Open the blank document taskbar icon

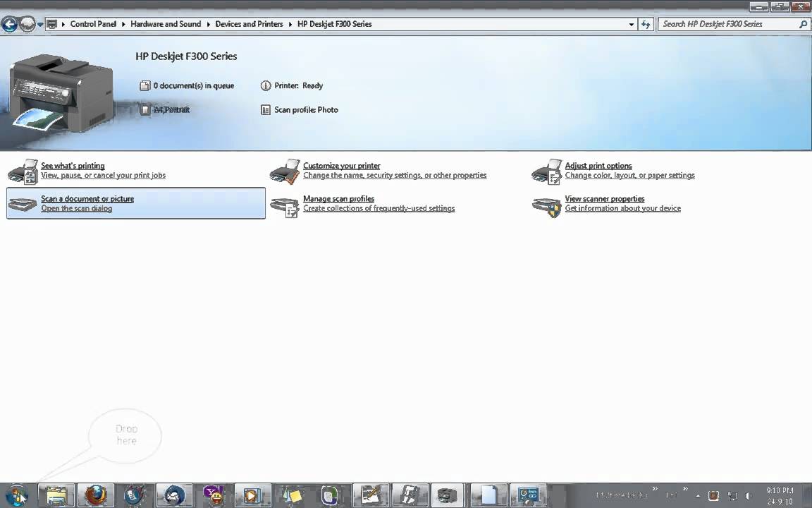click(x=489, y=495)
